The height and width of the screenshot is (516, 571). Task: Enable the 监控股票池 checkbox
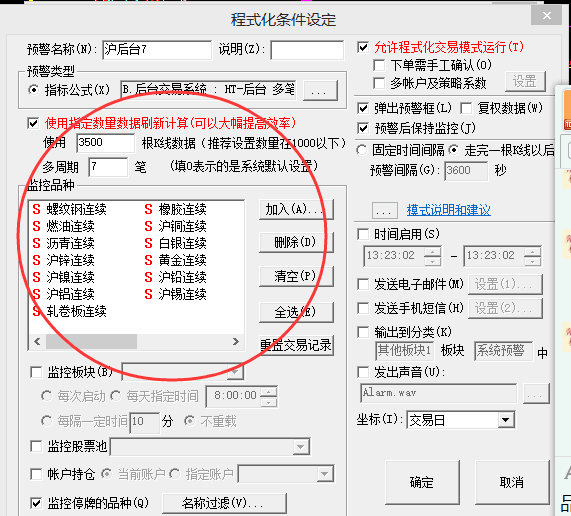tap(36, 446)
